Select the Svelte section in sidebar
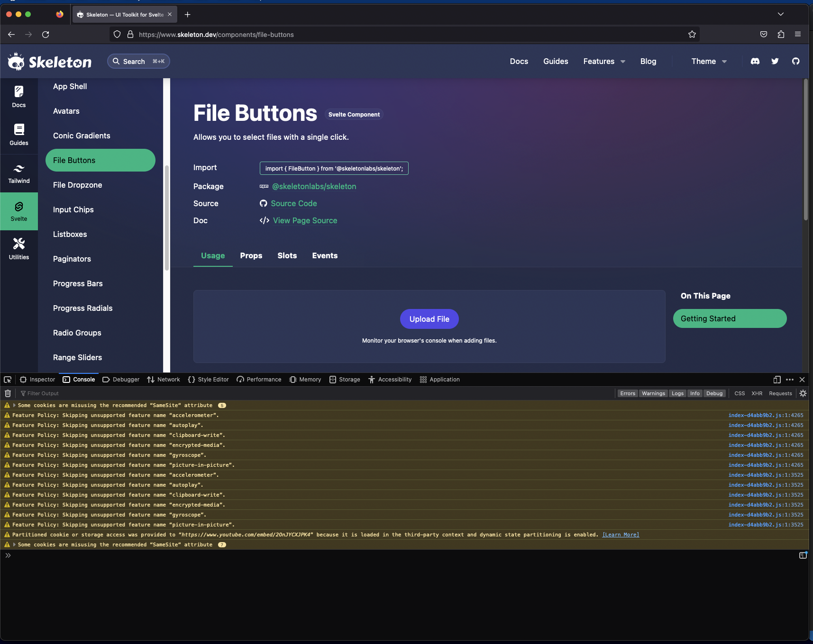 [19, 211]
